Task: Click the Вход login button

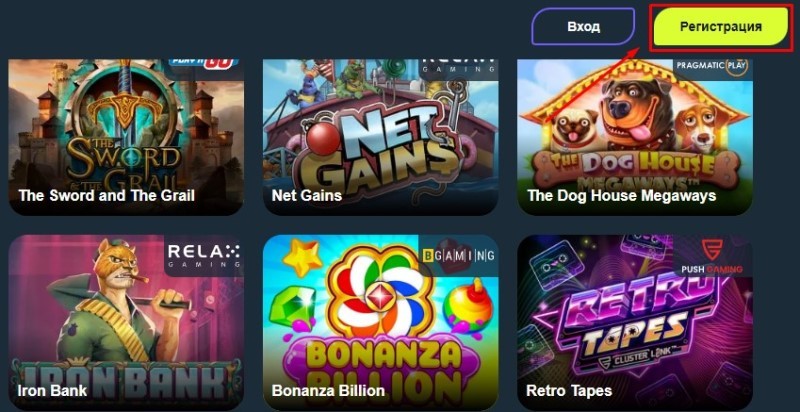Action: tap(583, 27)
